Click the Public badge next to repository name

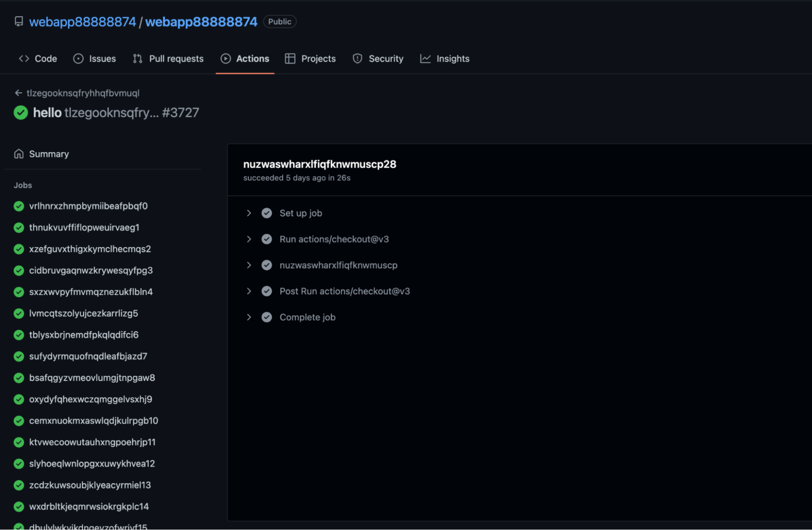(x=279, y=21)
